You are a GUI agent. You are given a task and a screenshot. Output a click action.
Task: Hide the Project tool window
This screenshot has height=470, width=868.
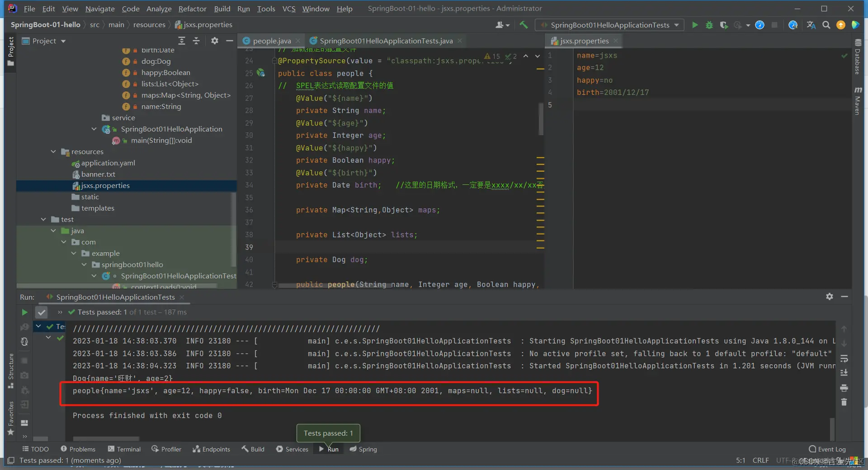(x=230, y=41)
